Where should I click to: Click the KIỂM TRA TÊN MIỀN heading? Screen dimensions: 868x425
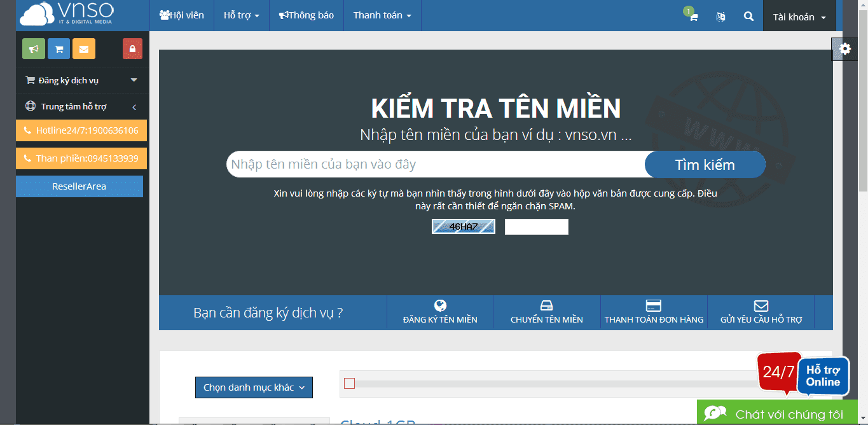click(x=496, y=109)
